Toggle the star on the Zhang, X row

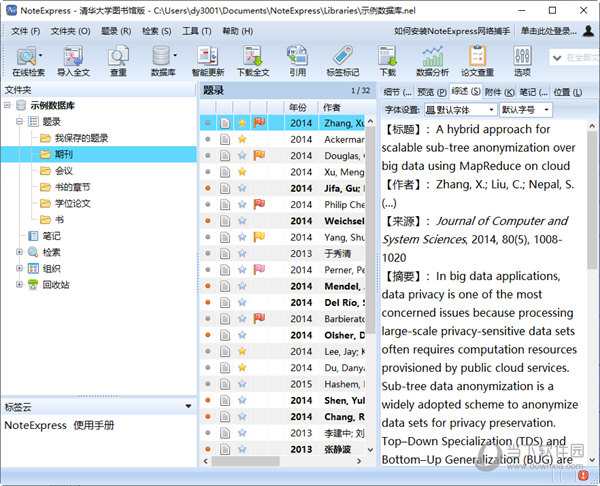[x=242, y=123]
